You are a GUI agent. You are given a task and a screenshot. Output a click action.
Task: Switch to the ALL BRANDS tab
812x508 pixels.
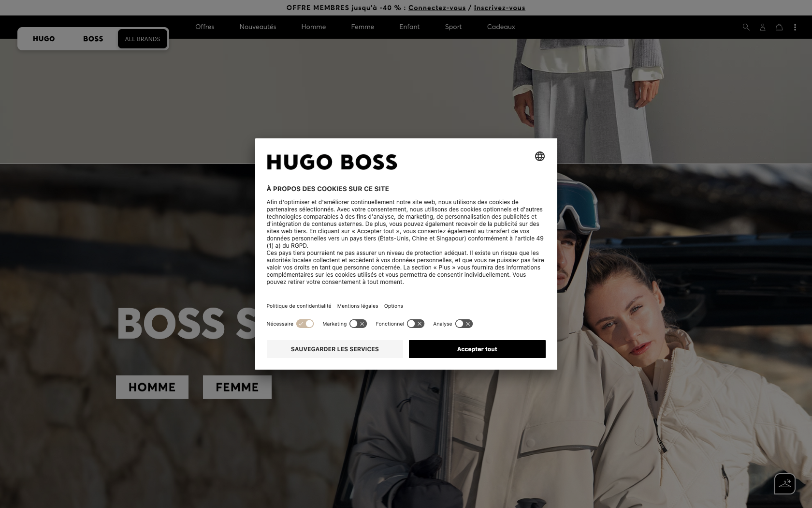point(143,39)
